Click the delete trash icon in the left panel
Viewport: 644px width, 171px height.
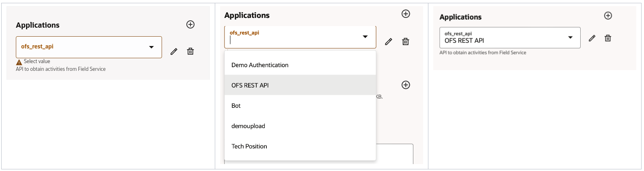click(x=190, y=51)
